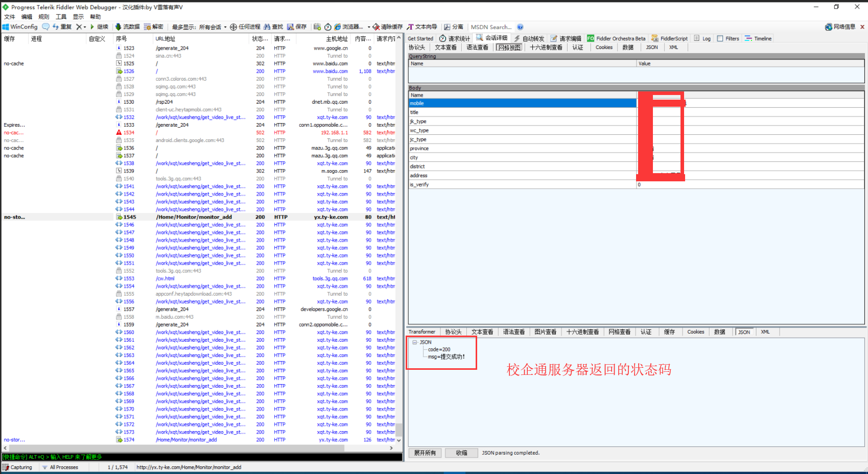Open the Filters tab
868x474 pixels.
click(728, 38)
